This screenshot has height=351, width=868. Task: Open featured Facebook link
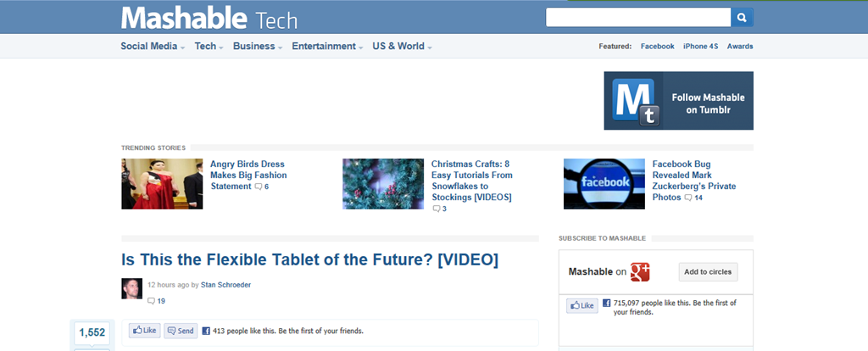657,47
